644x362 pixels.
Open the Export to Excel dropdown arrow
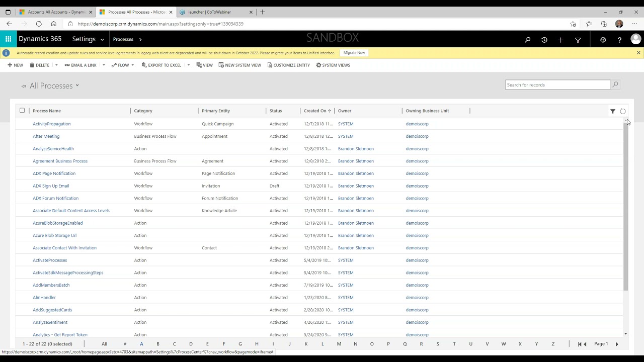tap(189, 65)
